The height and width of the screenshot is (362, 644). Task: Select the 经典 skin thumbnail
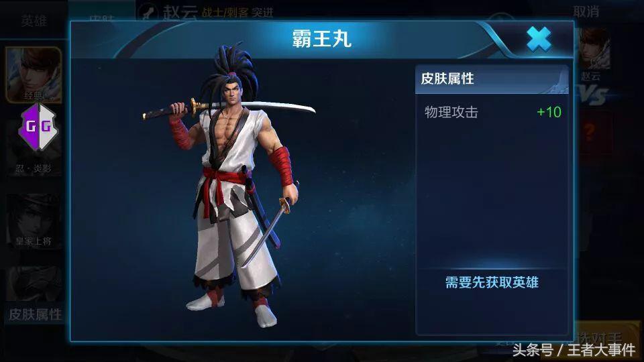pyautogui.click(x=34, y=74)
